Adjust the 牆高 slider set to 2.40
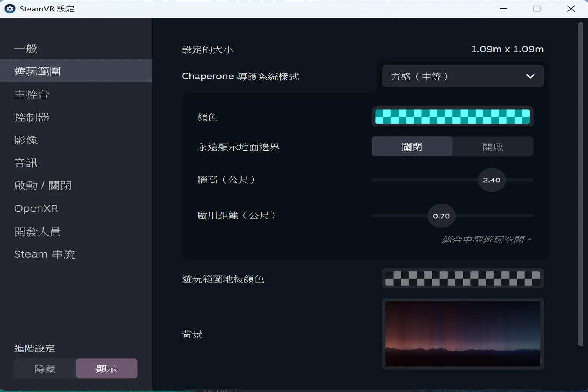 [491, 180]
